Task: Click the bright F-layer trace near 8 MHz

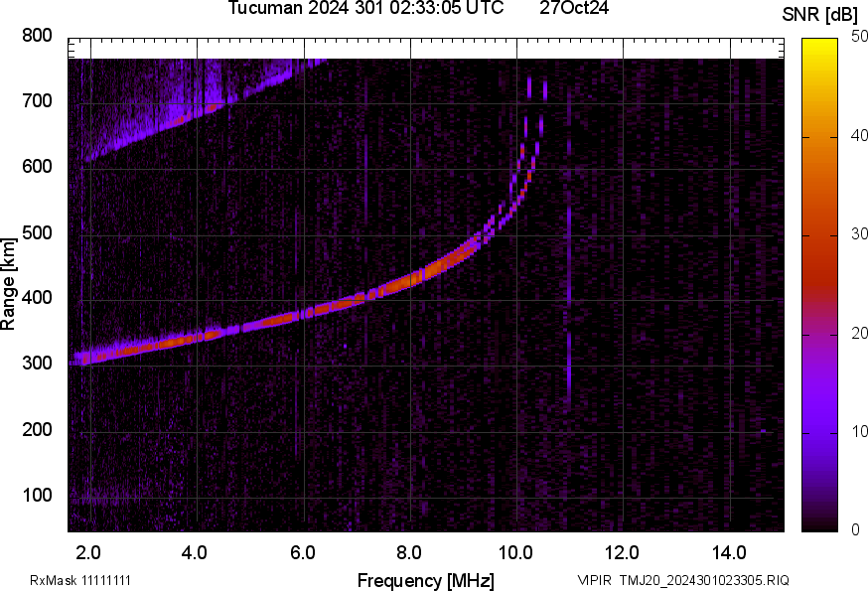Action: (409, 281)
